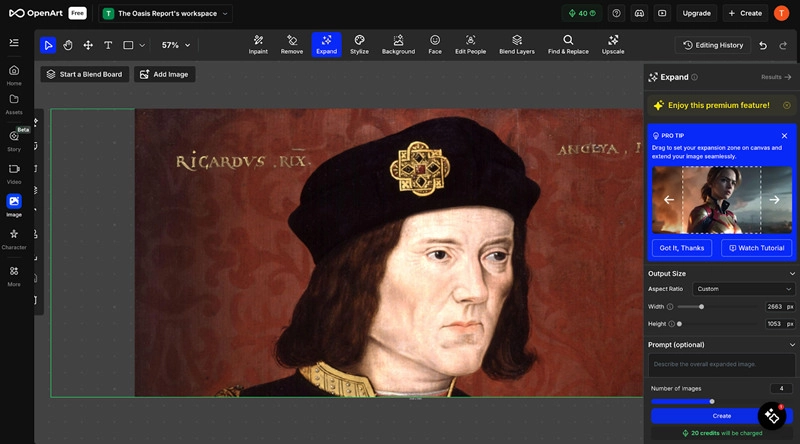Screen dimensions: 800x444
Task: Open The Oasis Report's workspace dropdown
Action: 165,13
